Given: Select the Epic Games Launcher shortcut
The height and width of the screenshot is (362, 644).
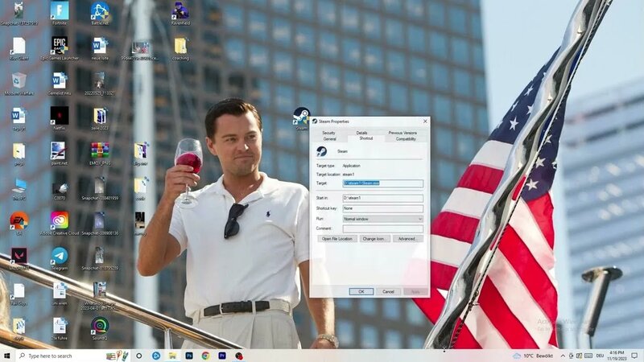Looking at the screenshot, I should [x=60, y=48].
